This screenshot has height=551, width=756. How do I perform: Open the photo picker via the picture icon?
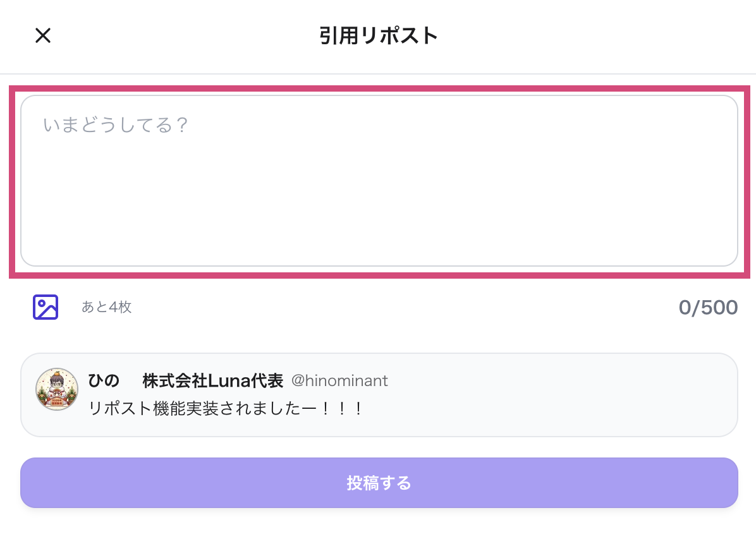[x=45, y=307]
